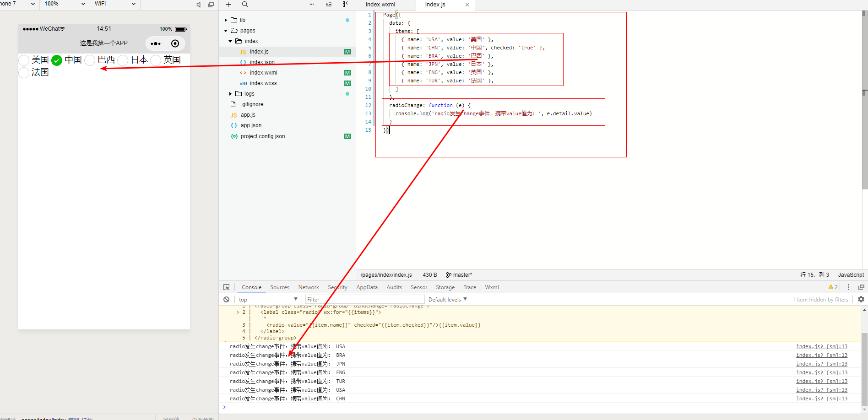Expand the lib folder

click(x=226, y=20)
